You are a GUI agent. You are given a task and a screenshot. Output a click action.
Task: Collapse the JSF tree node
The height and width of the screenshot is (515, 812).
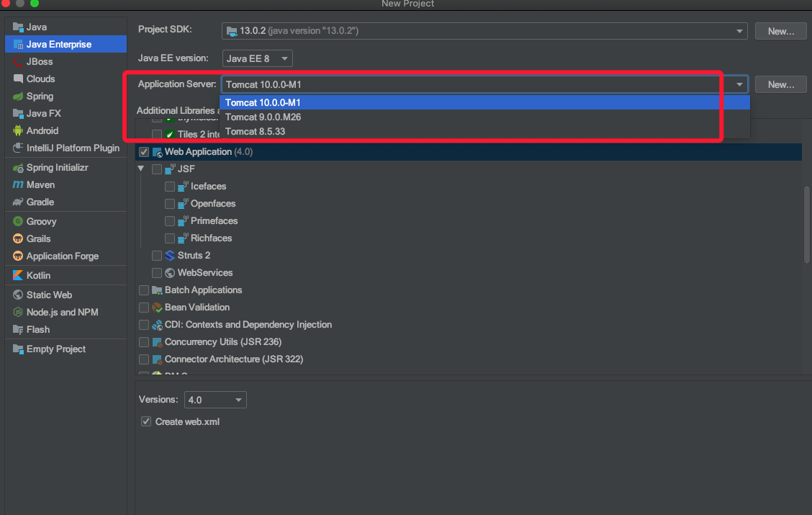[x=141, y=169]
